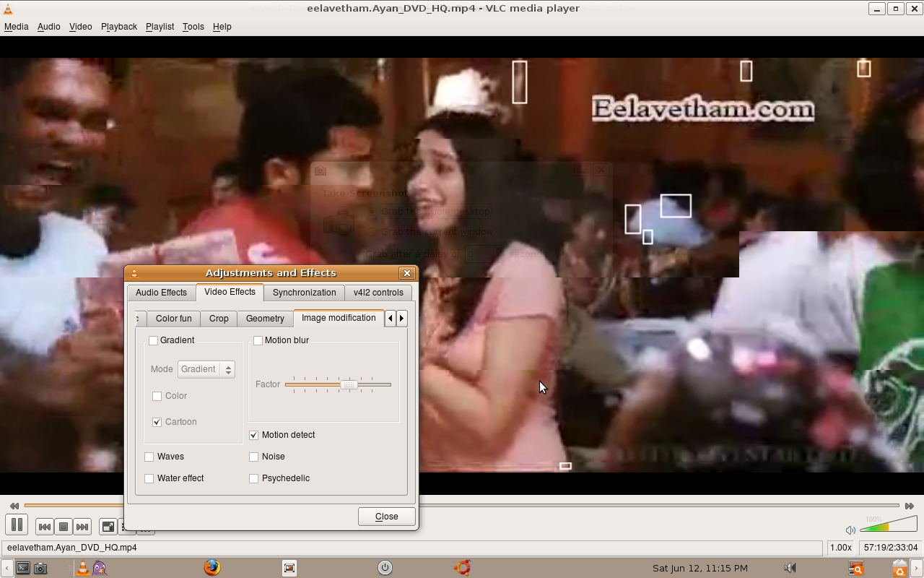
Task: Enable the Gradient checkbox
Action: (153, 340)
